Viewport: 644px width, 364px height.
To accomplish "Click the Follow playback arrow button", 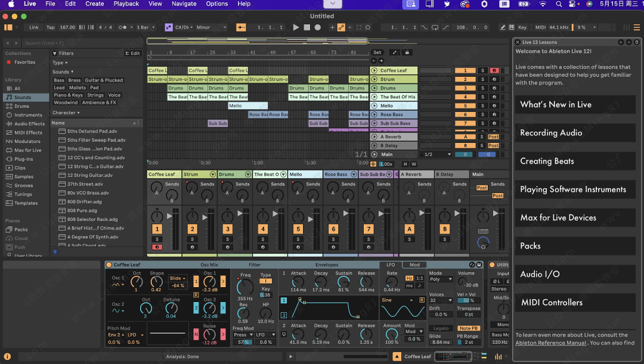I will (x=241, y=27).
